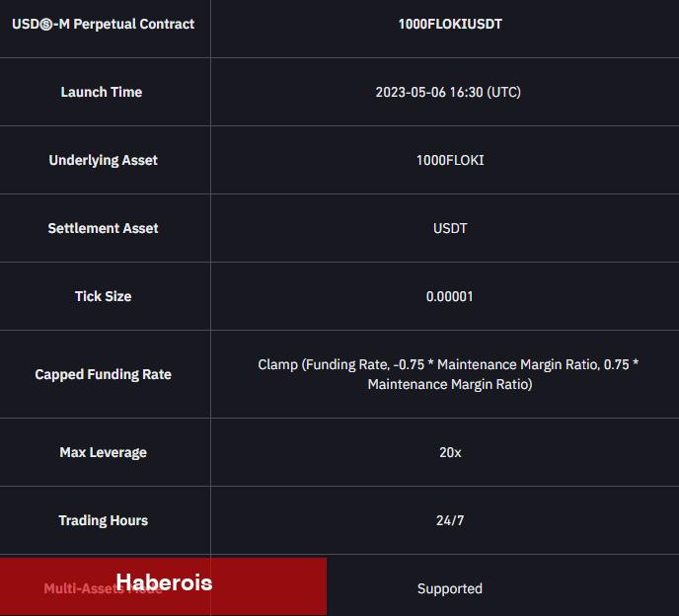This screenshot has width=679, height=616.
Task: Click the Ⓢ symbol in the header
Action: pyautogui.click(x=46, y=25)
